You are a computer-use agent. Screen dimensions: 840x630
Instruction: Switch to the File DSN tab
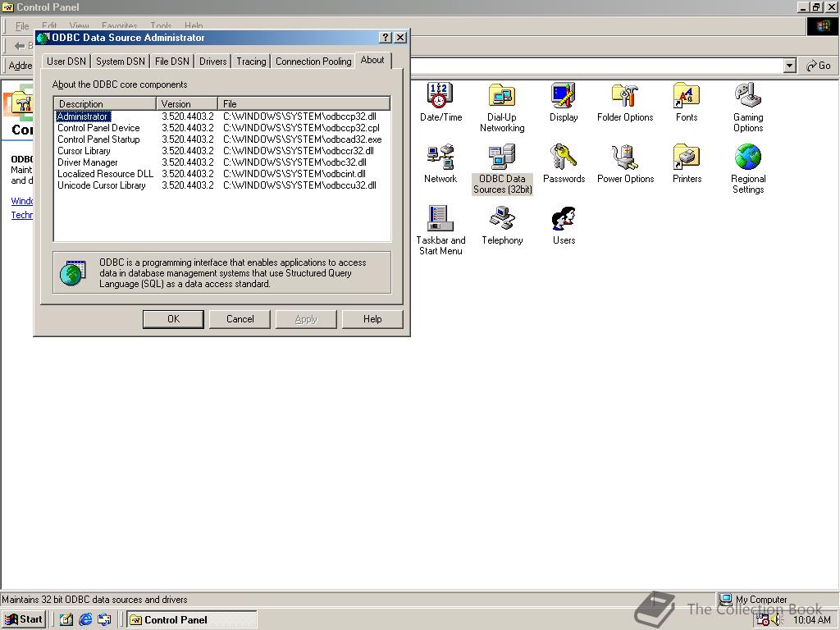pyautogui.click(x=172, y=62)
